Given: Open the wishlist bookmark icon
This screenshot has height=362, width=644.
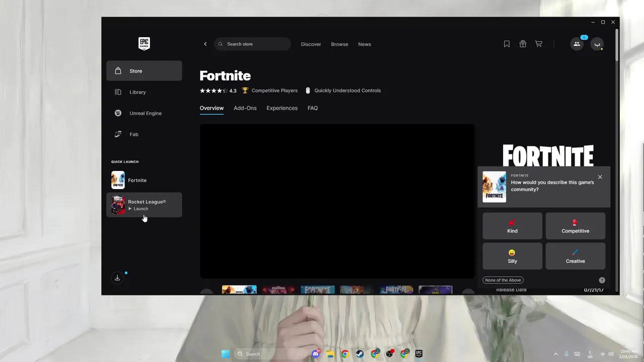Looking at the screenshot, I should [x=507, y=44].
